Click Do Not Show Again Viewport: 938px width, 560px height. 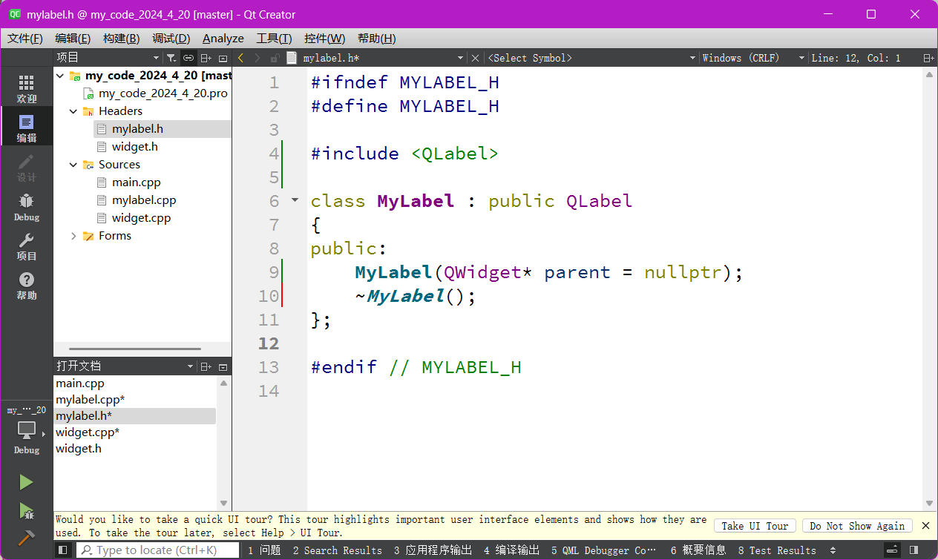pos(857,525)
